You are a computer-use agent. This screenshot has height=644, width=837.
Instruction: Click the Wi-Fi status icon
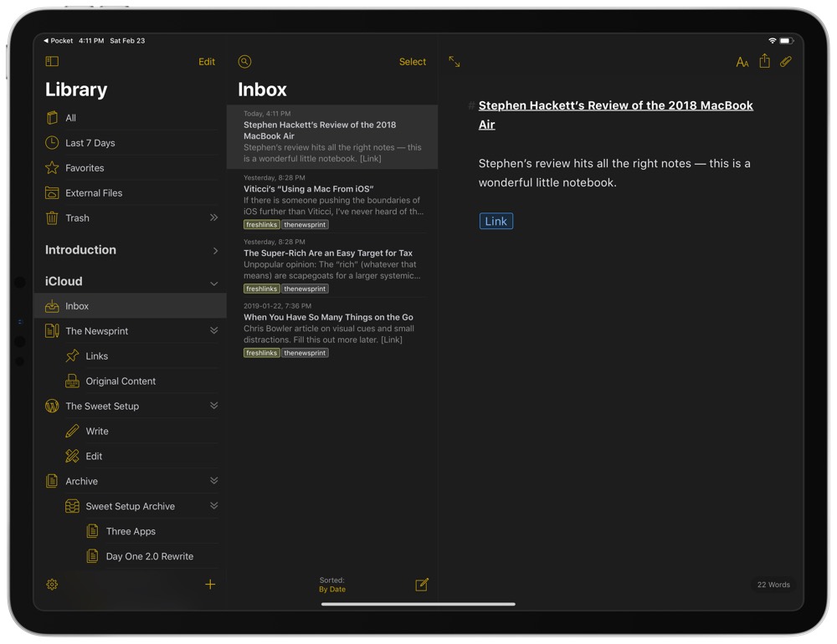772,40
